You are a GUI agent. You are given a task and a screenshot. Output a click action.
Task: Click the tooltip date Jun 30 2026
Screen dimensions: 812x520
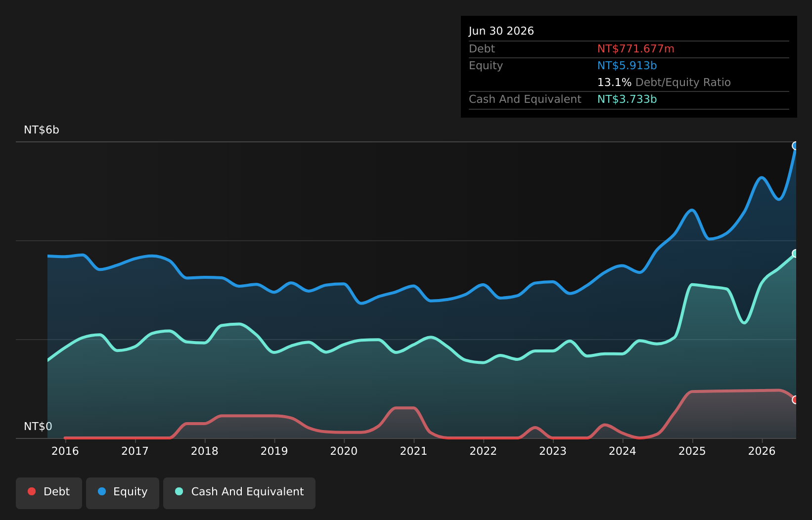click(x=501, y=31)
